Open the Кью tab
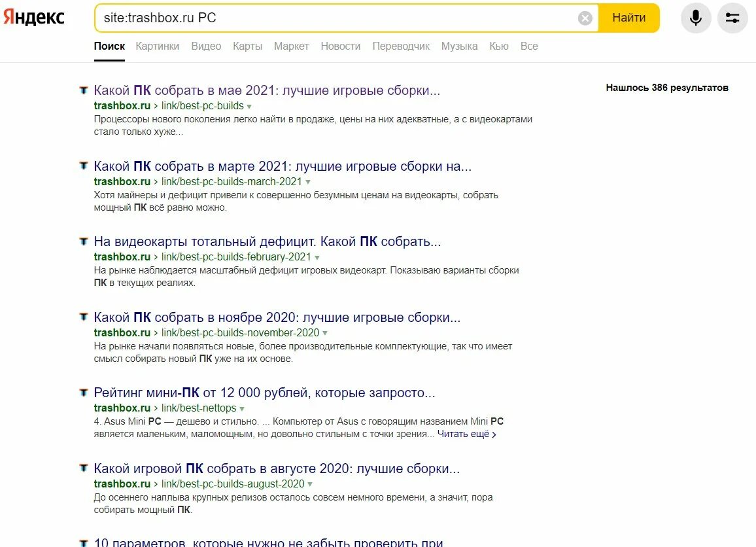The height and width of the screenshot is (547, 756). pyautogui.click(x=498, y=46)
